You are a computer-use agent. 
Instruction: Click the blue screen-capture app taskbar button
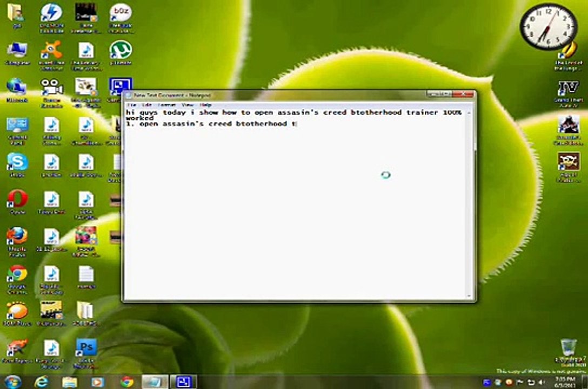[184, 382]
